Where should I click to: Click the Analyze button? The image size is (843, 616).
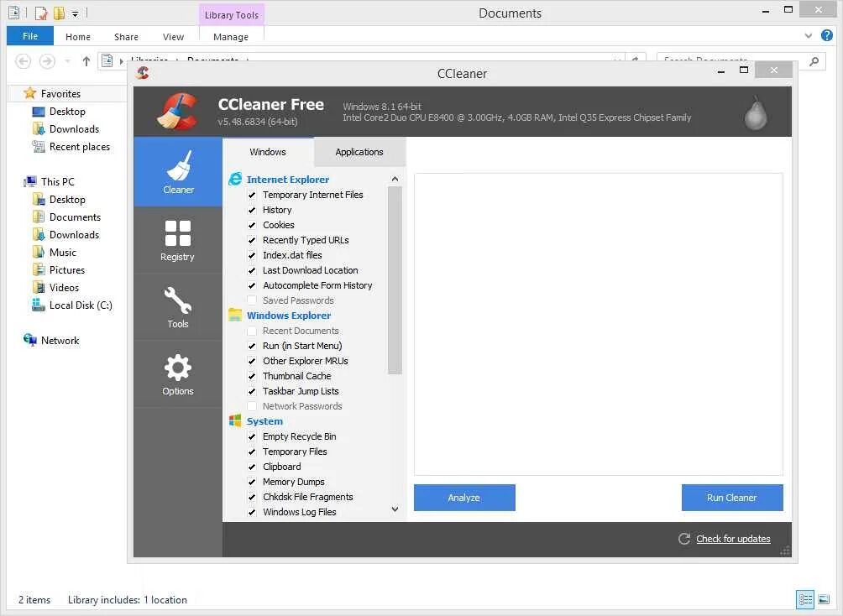point(464,497)
